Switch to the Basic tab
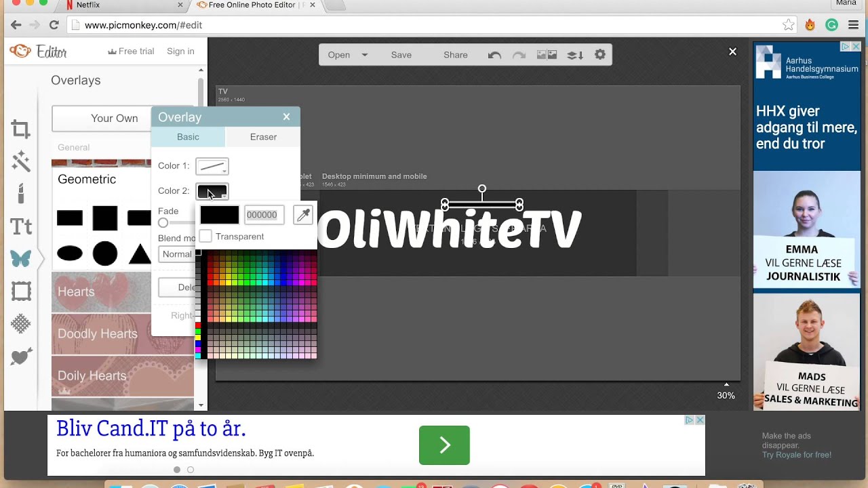Viewport: 868px width, 488px height. click(188, 137)
